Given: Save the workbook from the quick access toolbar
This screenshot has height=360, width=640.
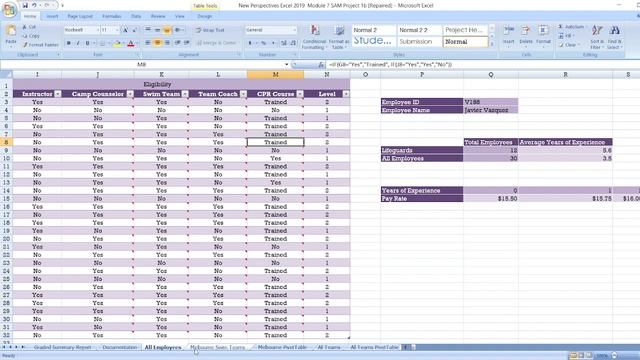Looking at the screenshot, I should point(25,5).
